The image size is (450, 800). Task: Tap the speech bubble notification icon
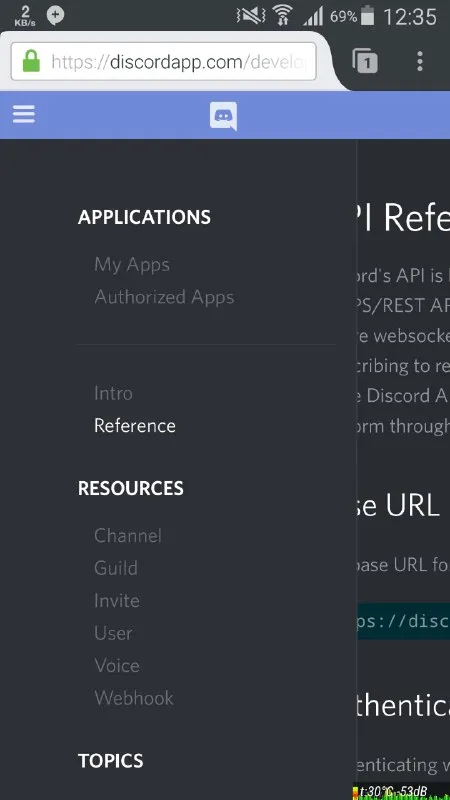pyautogui.click(x=56, y=16)
